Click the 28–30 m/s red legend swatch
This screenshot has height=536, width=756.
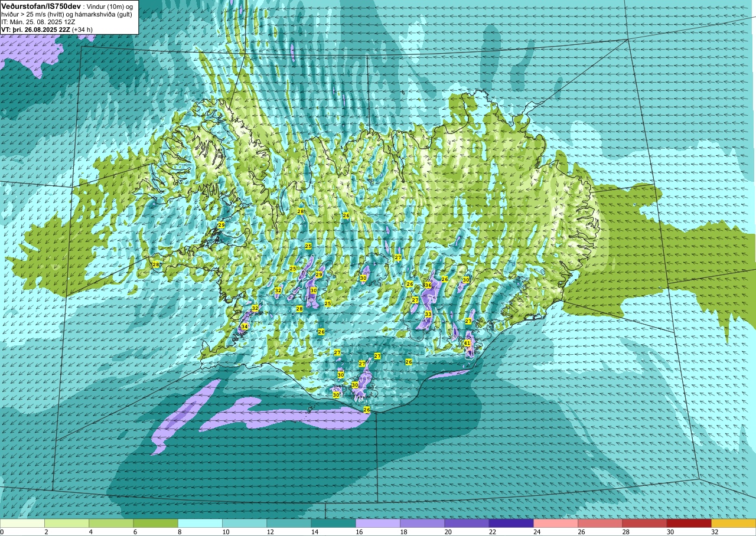[644, 523]
